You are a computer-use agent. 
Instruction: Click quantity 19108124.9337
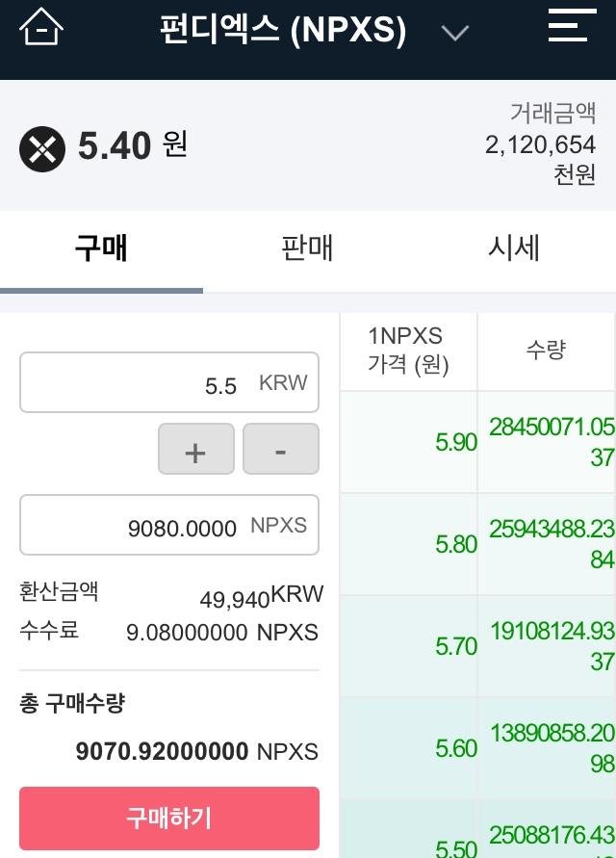coord(552,647)
